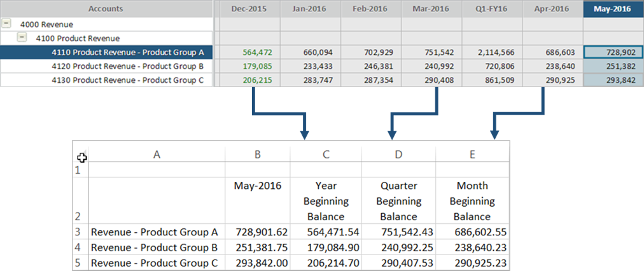644x271 pixels.
Task: Select spreadsheet row 3 header
Action: point(80,232)
